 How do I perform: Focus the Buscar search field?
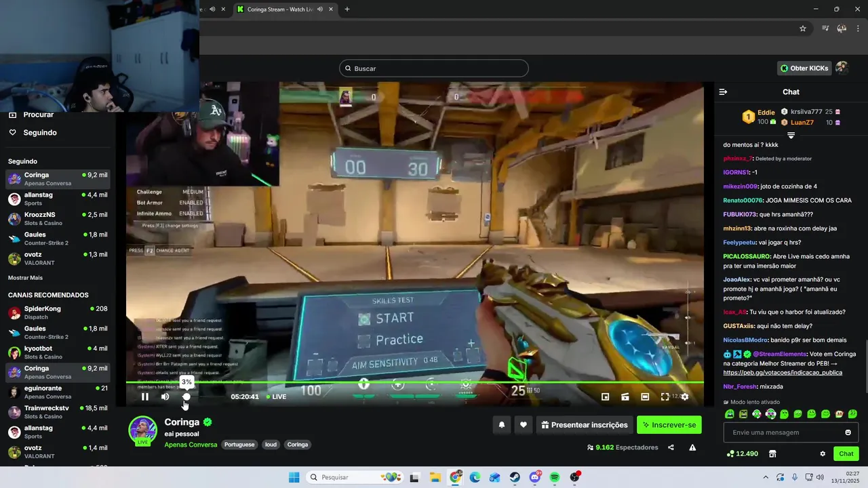coord(434,68)
